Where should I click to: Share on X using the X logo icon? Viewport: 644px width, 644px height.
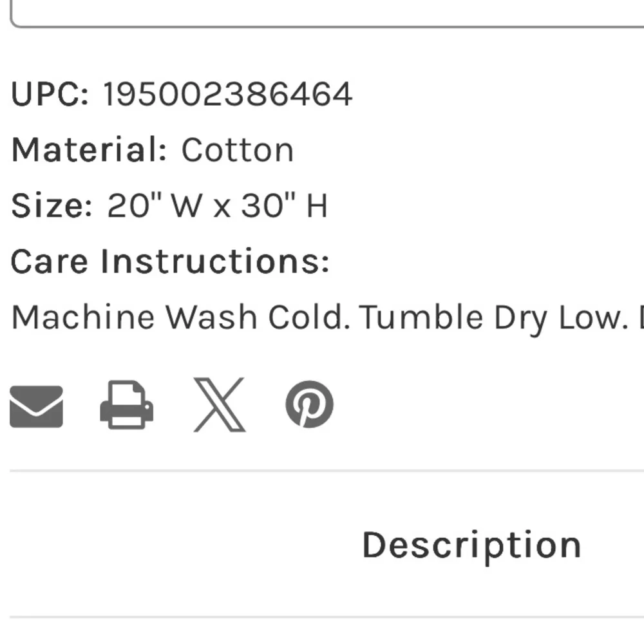click(x=220, y=405)
